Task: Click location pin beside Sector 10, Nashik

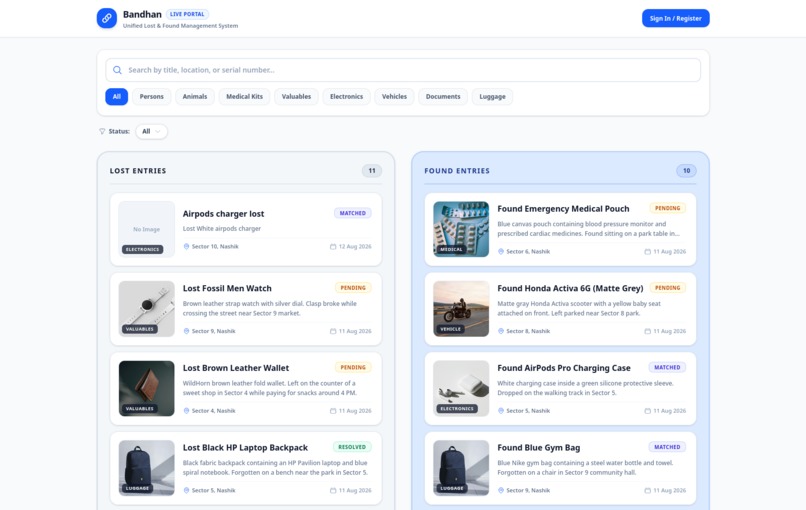Action: click(x=186, y=246)
